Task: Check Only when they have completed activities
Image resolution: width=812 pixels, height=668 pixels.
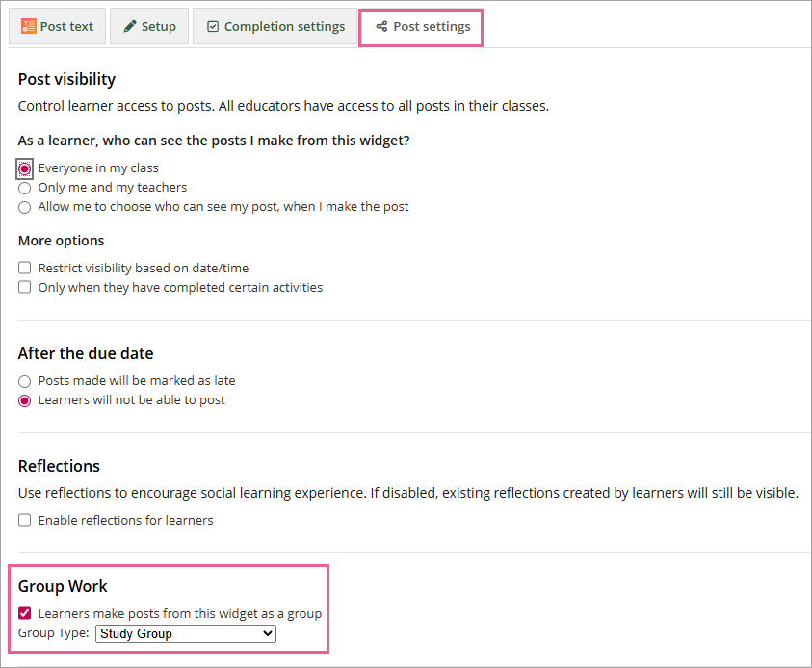Action: (24, 287)
